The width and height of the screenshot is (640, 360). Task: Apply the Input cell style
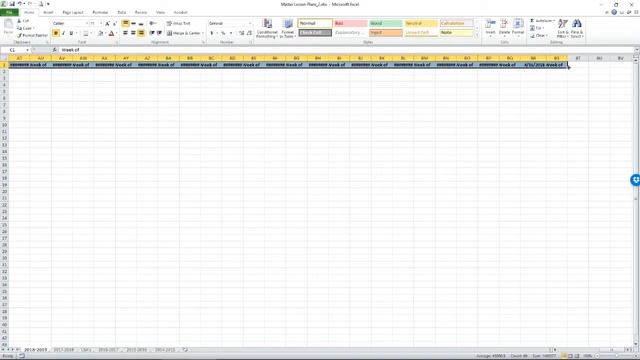tap(386, 33)
